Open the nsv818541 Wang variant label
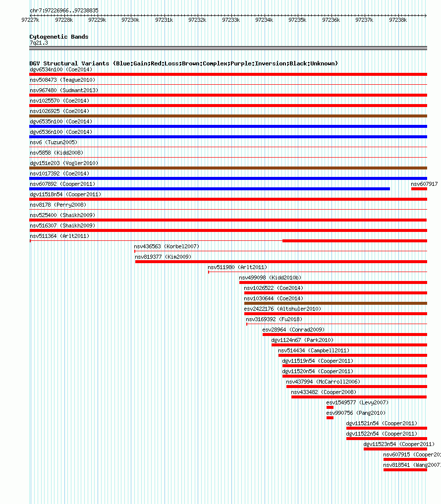The height and width of the screenshot is (504, 441). pyautogui.click(x=412, y=465)
